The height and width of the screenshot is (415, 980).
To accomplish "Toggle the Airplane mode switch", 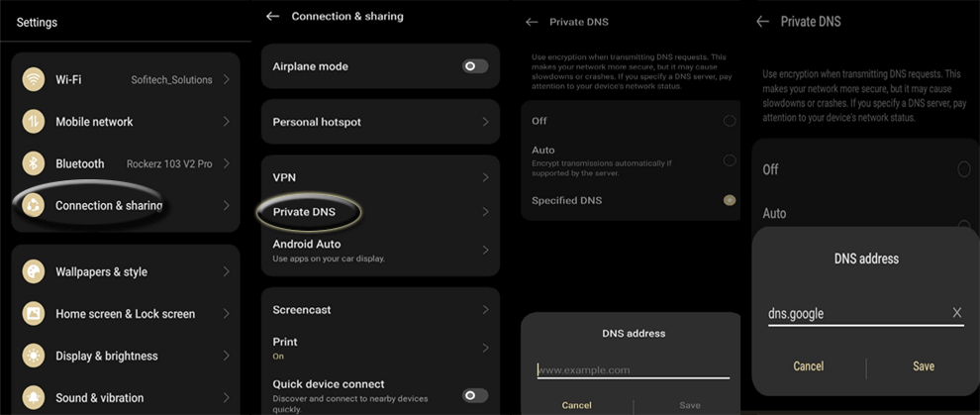I will tap(475, 66).
